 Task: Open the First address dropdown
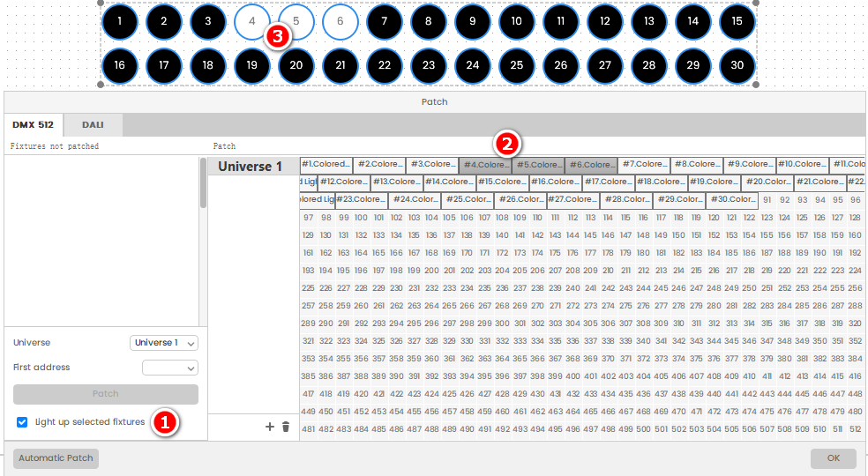coord(169,368)
